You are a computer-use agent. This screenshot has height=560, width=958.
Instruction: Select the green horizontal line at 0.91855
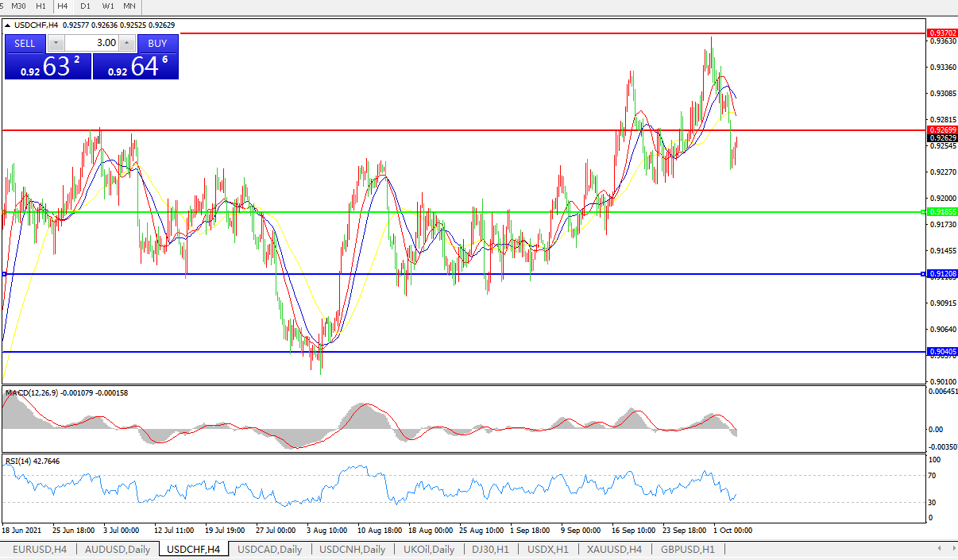point(477,212)
